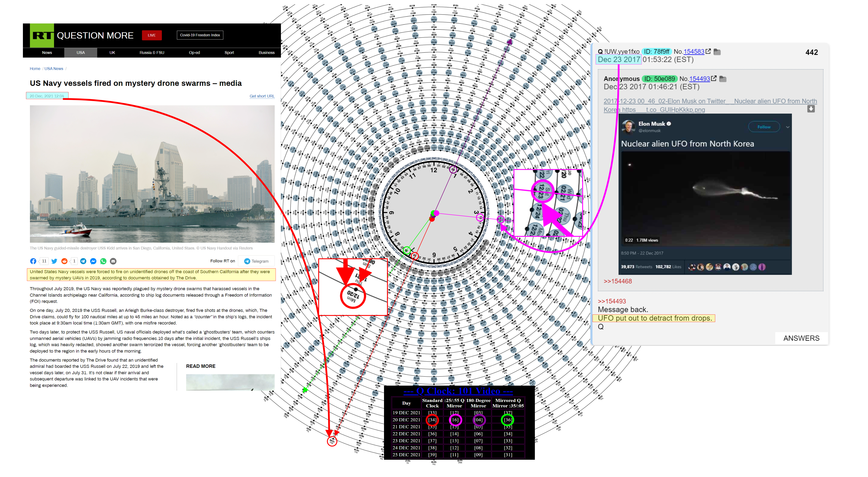Click the QUESTION MORE slogan
Screen dimensions: 868x477
point(95,35)
